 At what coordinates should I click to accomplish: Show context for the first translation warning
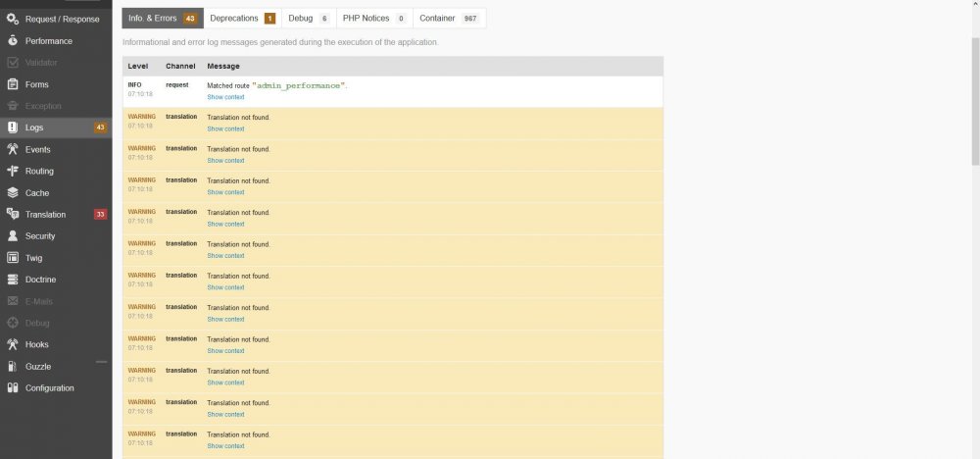tap(225, 128)
